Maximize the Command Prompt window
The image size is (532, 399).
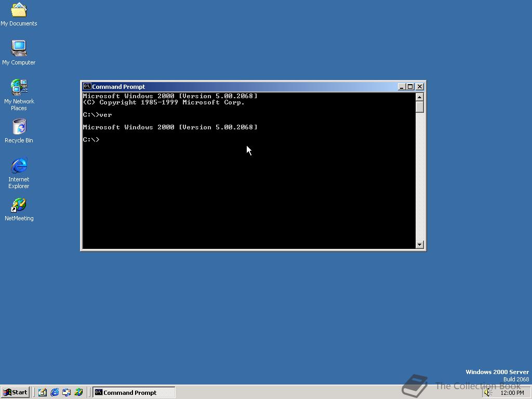pyautogui.click(x=410, y=87)
